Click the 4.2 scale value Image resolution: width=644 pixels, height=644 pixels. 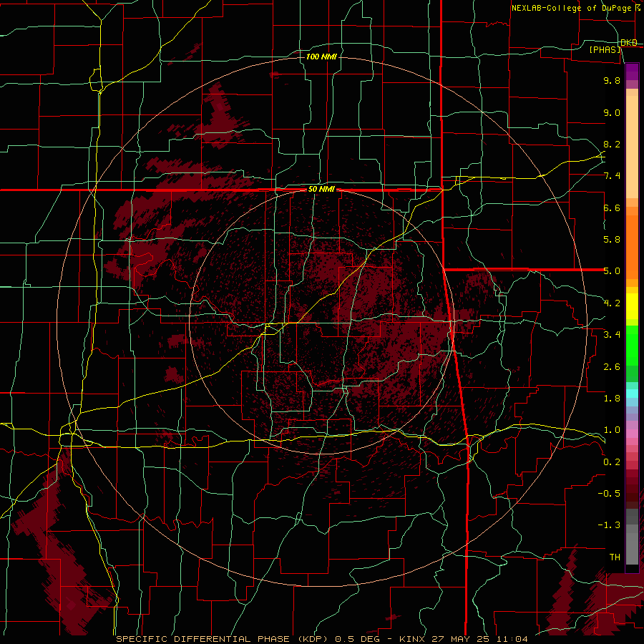pos(612,303)
